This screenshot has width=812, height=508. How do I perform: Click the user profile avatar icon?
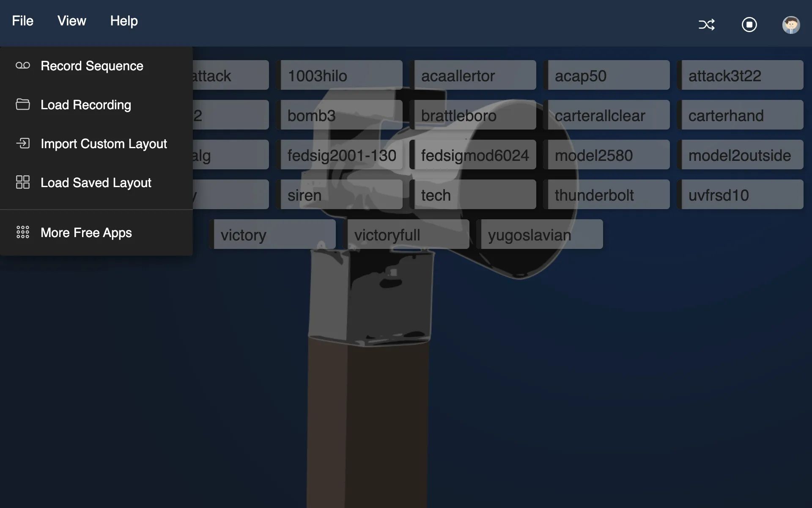[791, 25]
